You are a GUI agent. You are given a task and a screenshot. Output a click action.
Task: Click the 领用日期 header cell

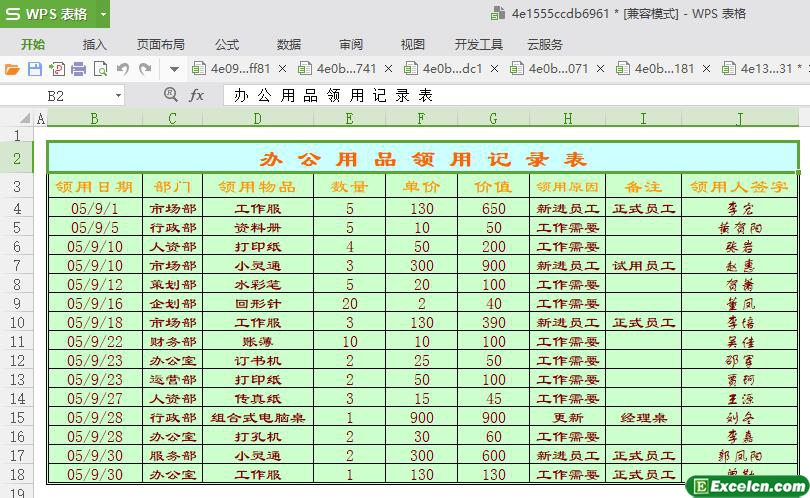click(x=95, y=186)
